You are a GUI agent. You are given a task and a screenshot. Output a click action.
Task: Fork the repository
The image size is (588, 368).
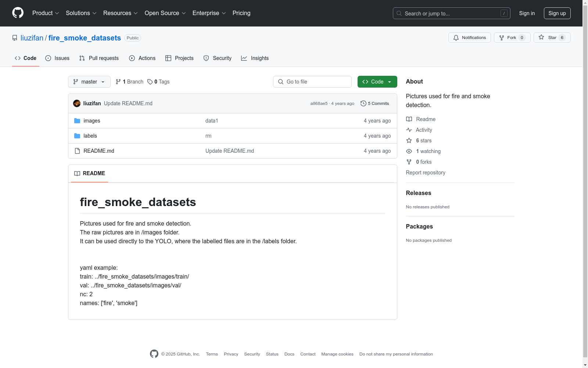coord(512,38)
